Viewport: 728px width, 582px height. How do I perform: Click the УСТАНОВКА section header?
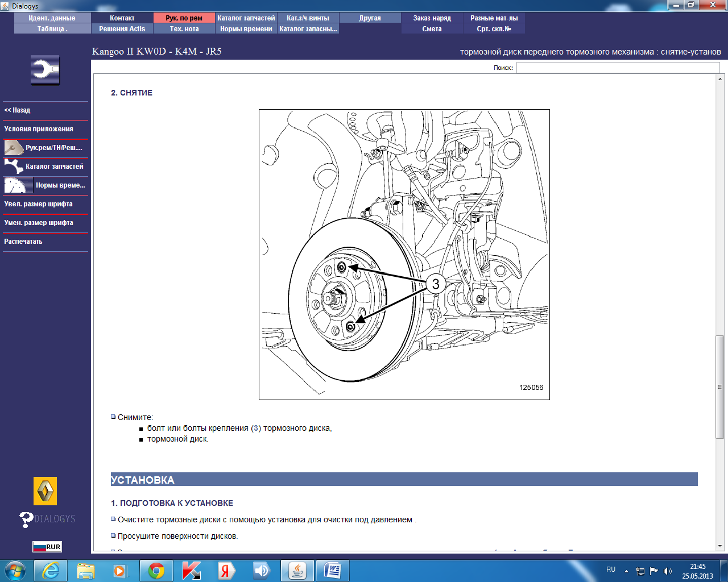pyautogui.click(x=404, y=480)
